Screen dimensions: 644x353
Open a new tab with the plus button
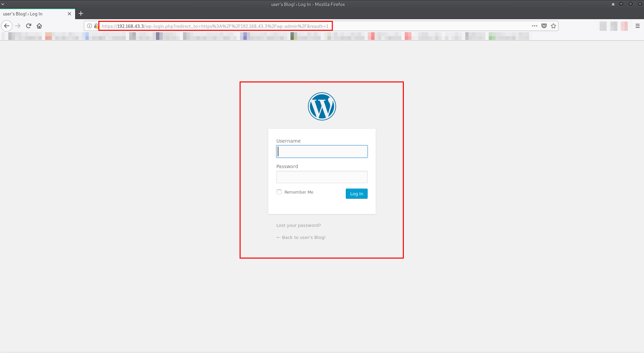(x=81, y=14)
